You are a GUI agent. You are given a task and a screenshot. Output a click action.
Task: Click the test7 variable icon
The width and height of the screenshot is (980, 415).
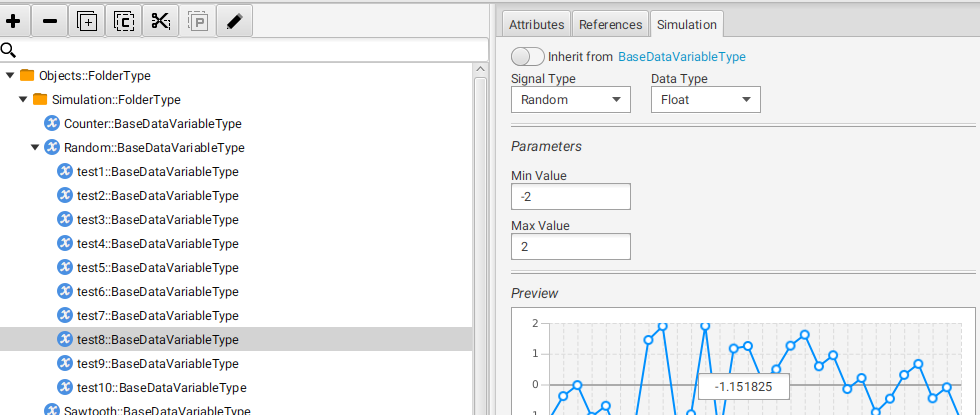[x=64, y=315]
